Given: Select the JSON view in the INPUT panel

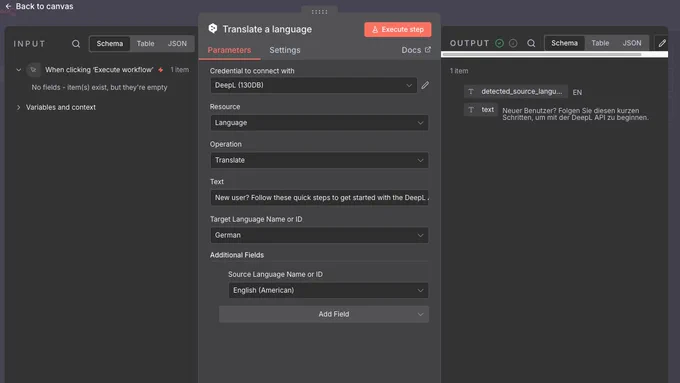Looking at the screenshot, I should click(177, 43).
